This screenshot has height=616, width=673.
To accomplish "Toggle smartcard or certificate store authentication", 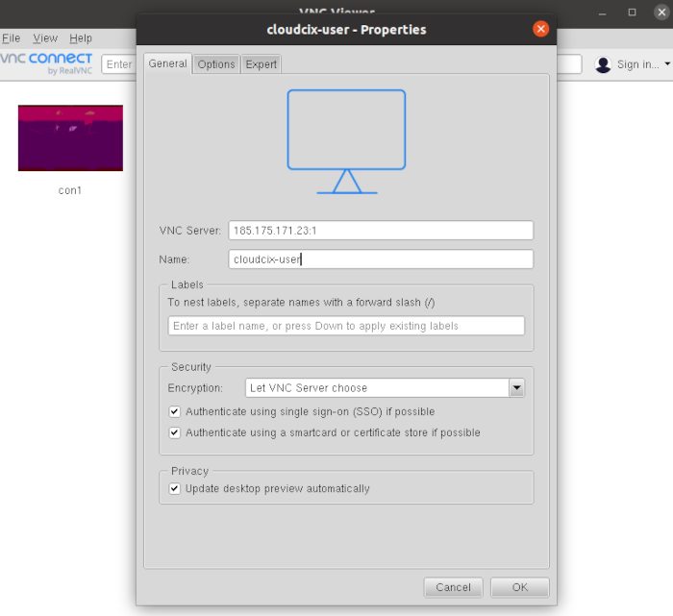I will (x=174, y=432).
